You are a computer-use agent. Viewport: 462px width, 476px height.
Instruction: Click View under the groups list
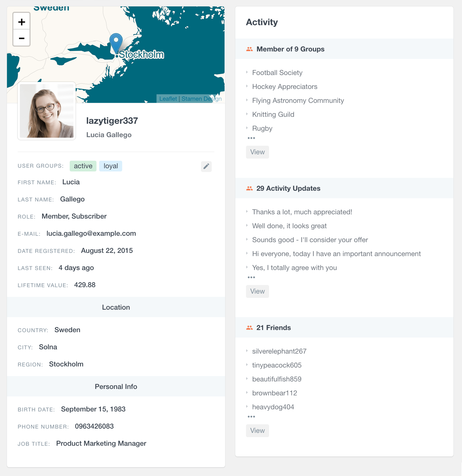point(257,152)
